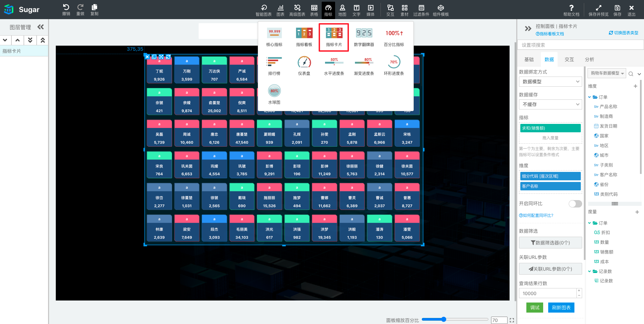Open the 数据绑定方式 数据模型 dropdown
Screen dimensions: 644x324
tap(550, 82)
